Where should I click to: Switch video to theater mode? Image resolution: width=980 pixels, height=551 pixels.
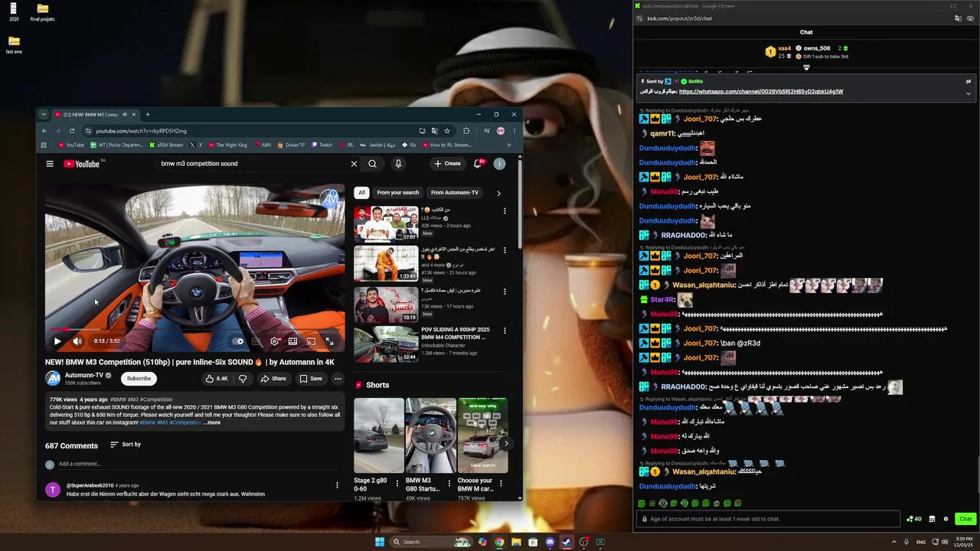(292, 341)
